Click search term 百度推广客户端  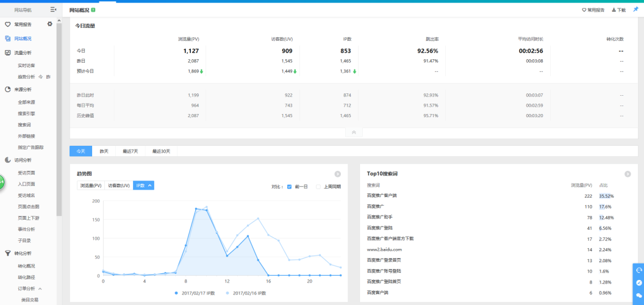click(x=382, y=196)
